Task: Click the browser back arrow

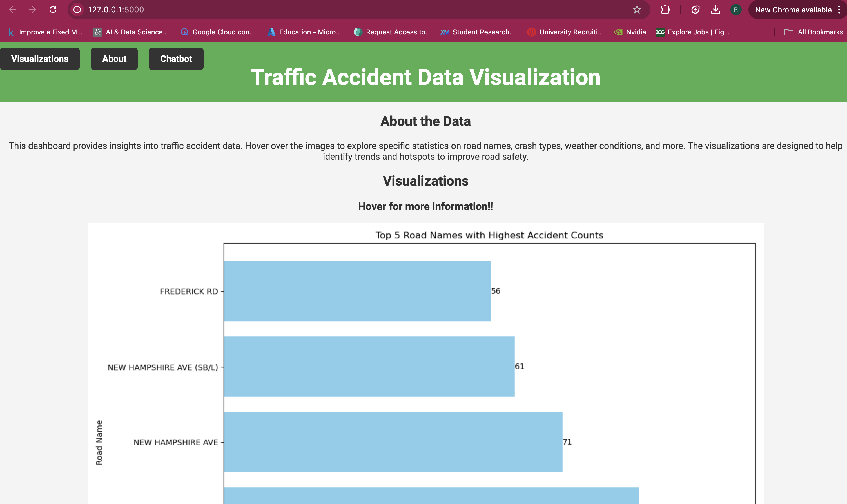Action: click(x=13, y=10)
